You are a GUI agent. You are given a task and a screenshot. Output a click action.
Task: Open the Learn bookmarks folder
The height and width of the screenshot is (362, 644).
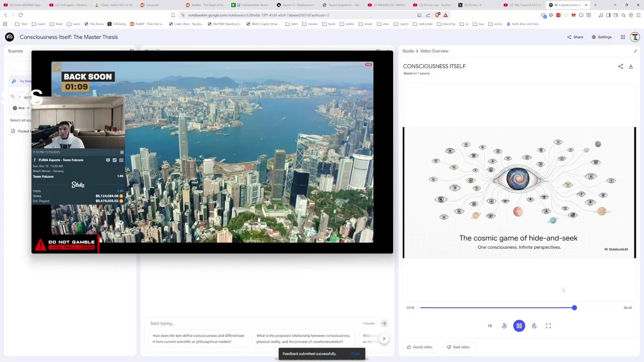tap(38, 24)
